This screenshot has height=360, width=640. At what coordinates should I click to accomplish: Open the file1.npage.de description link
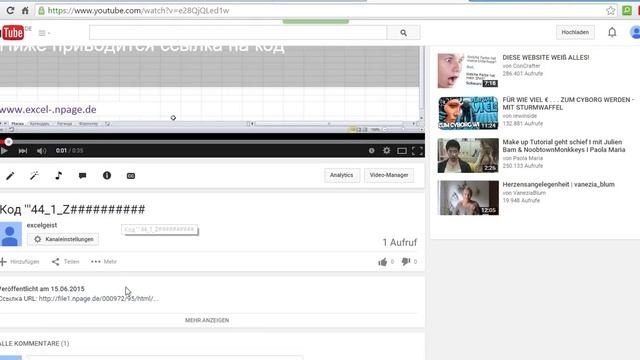[99, 298]
